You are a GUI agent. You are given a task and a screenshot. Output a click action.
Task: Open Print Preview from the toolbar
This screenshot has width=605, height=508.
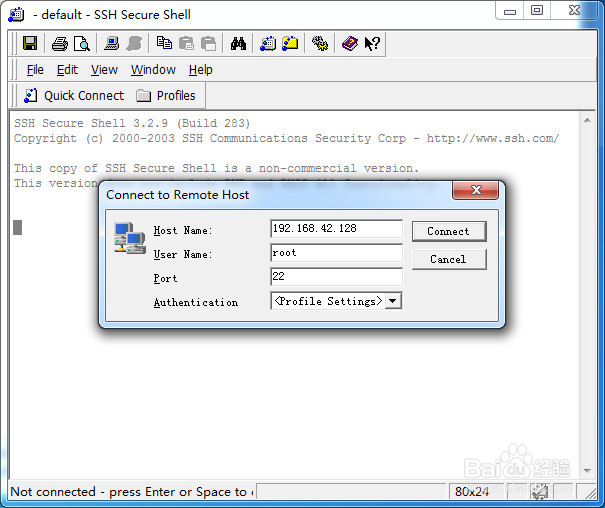[x=82, y=44]
